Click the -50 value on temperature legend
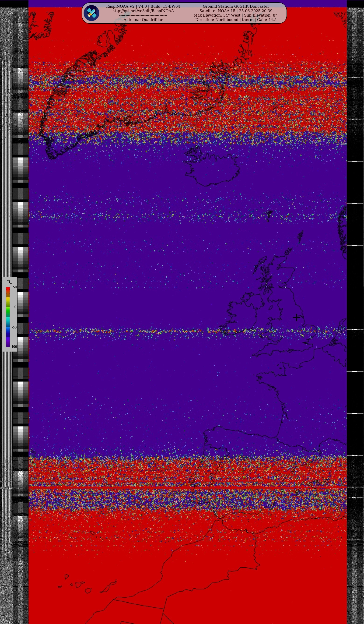The width and height of the screenshot is (364, 624). tap(14, 327)
